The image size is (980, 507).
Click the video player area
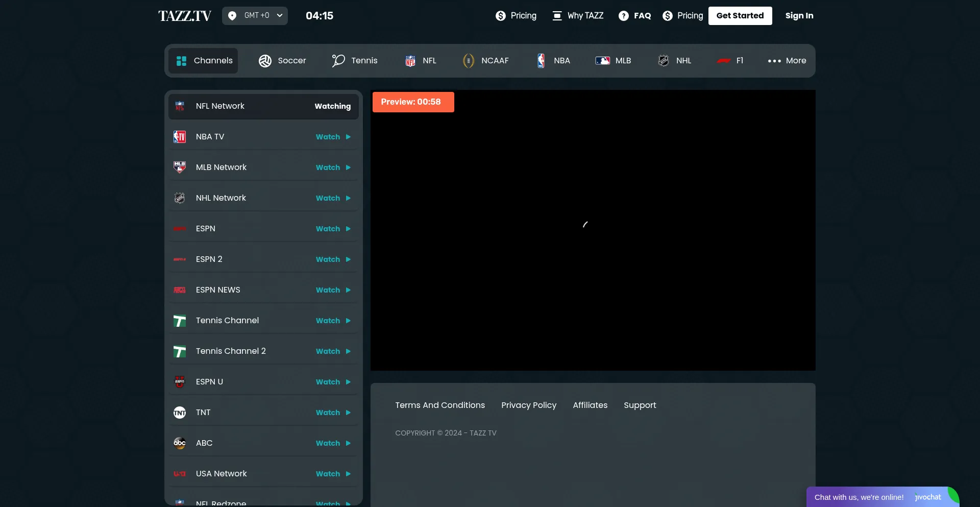point(593,230)
